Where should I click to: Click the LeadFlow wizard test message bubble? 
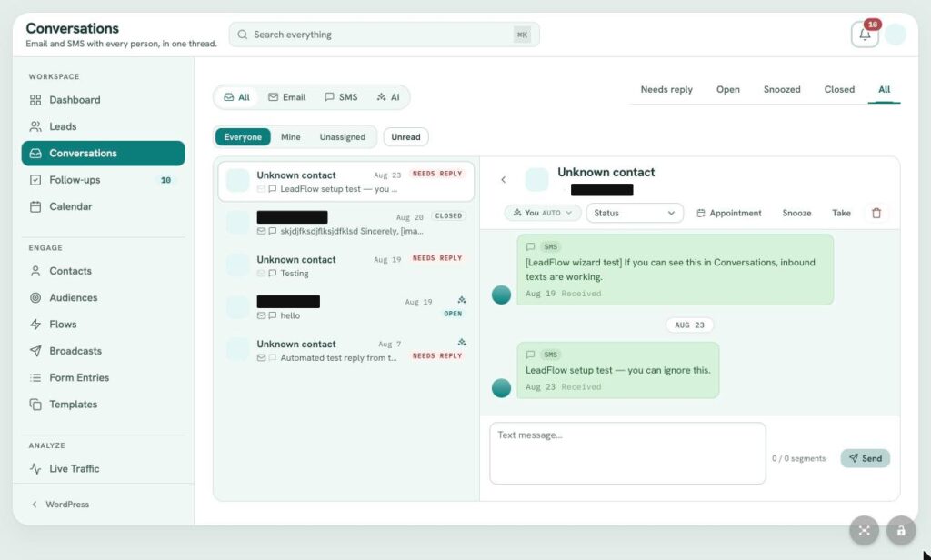pyautogui.click(x=676, y=270)
